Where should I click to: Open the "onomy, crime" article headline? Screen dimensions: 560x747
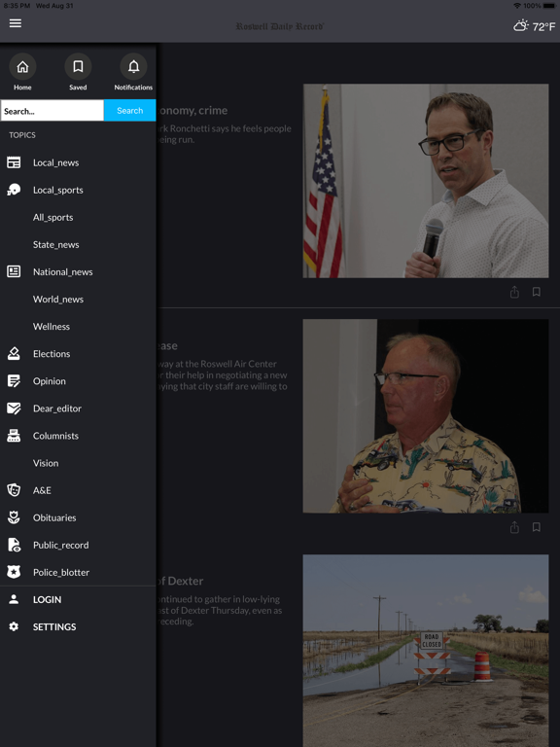[192, 111]
